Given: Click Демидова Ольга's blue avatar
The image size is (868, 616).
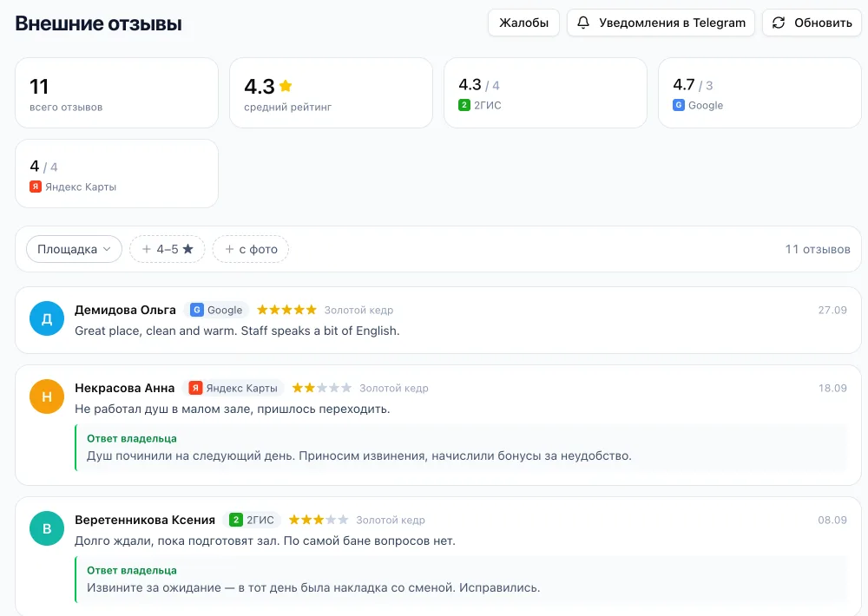Looking at the screenshot, I should tap(47, 318).
